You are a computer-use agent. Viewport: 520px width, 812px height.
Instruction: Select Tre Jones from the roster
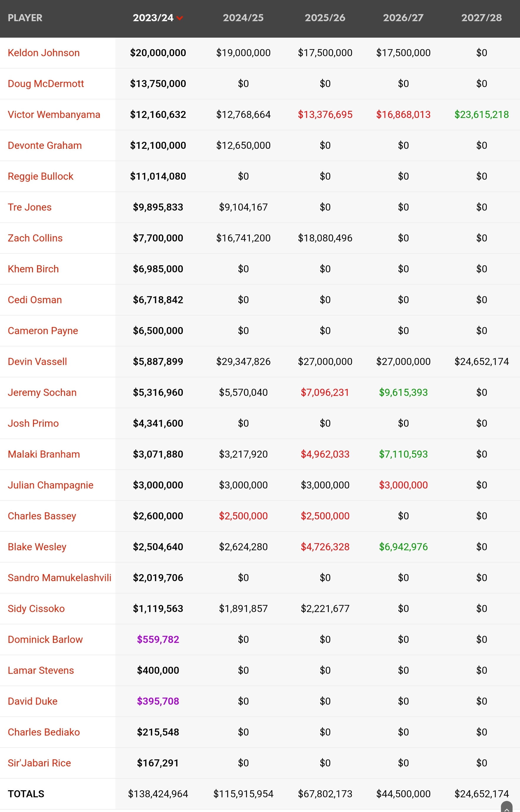click(30, 207)
